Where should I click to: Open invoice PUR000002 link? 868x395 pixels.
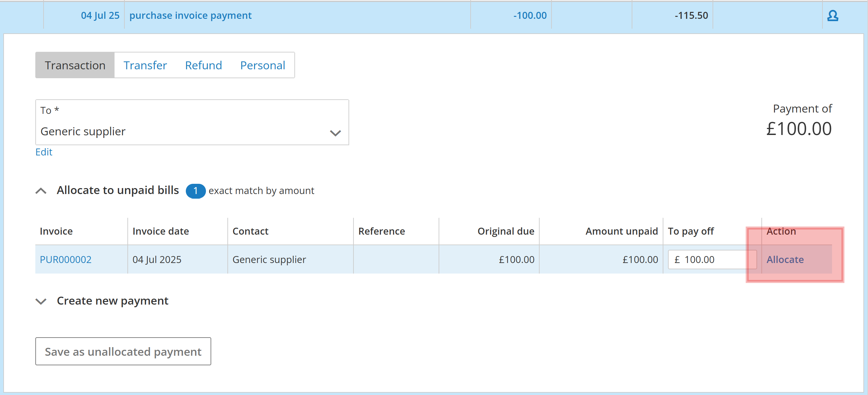click(x=66, y=259)
